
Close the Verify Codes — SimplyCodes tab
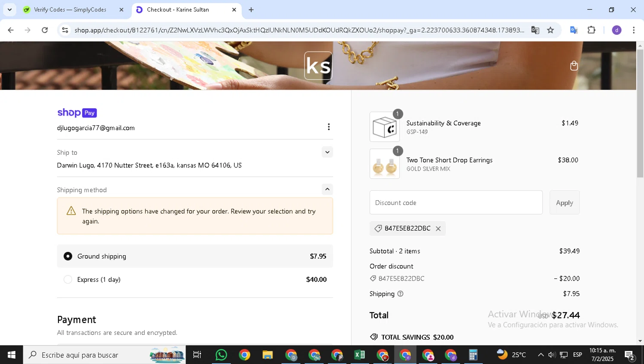coord(121,9)
